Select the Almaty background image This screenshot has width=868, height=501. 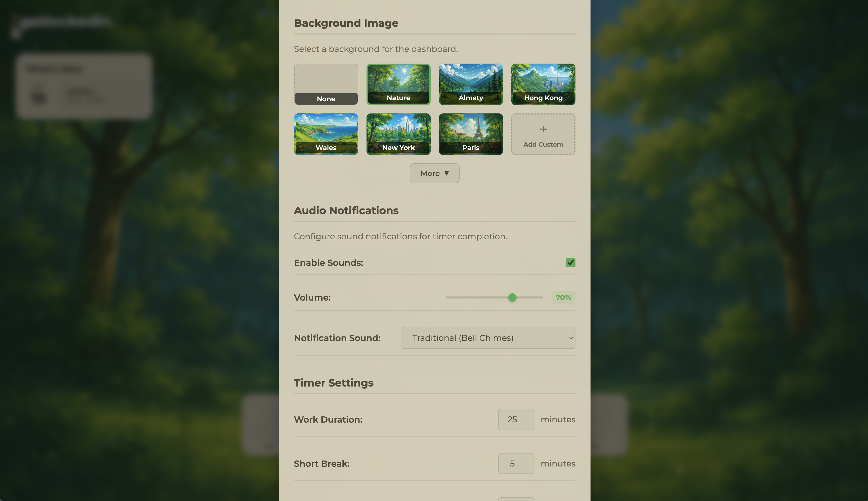pos(470,84)
